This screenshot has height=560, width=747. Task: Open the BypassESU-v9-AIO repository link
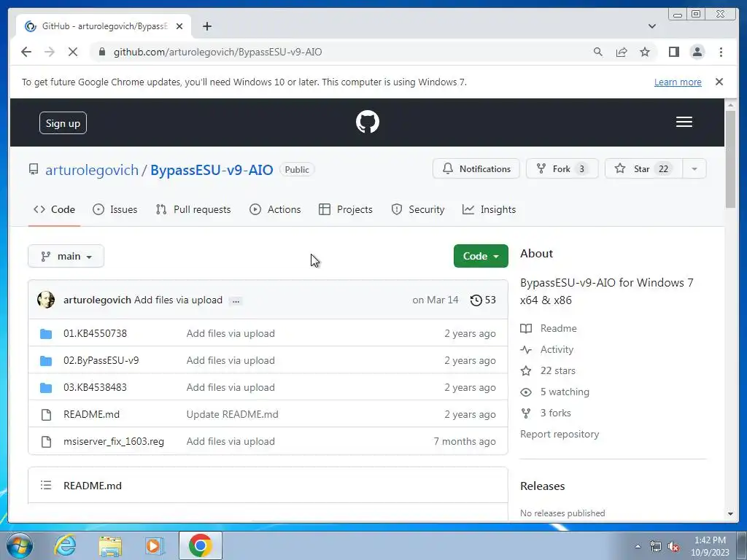point(212,170)
